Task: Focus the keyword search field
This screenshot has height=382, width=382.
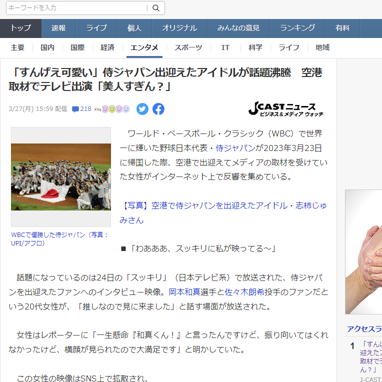Action: (77, 8)
